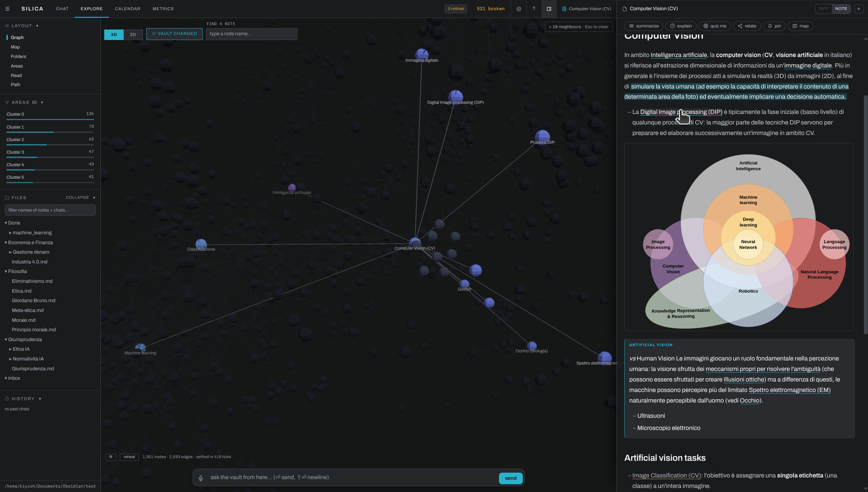Click the summarize action in note panel

pyautogui.click(x=644, y=26)
